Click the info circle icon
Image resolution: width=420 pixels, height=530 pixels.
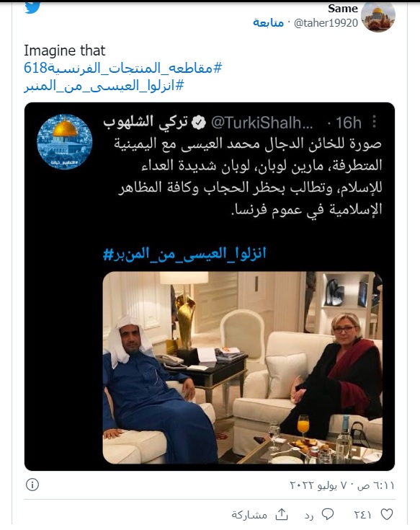[32, 485]
